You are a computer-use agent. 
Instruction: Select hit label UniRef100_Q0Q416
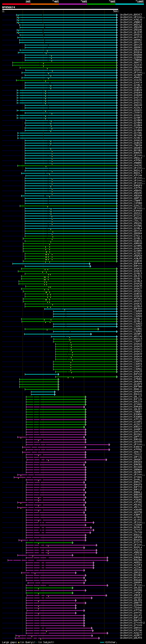131,344
